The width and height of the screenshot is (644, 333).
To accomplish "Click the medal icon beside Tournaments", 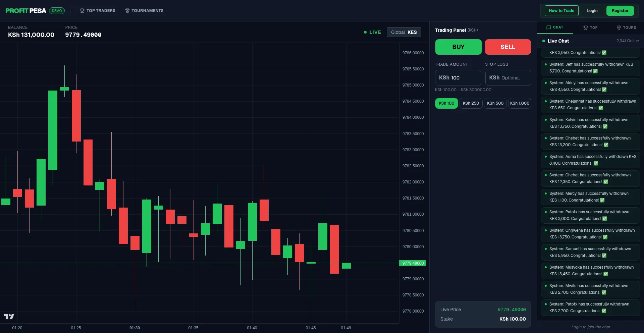I will click(127, 11).
